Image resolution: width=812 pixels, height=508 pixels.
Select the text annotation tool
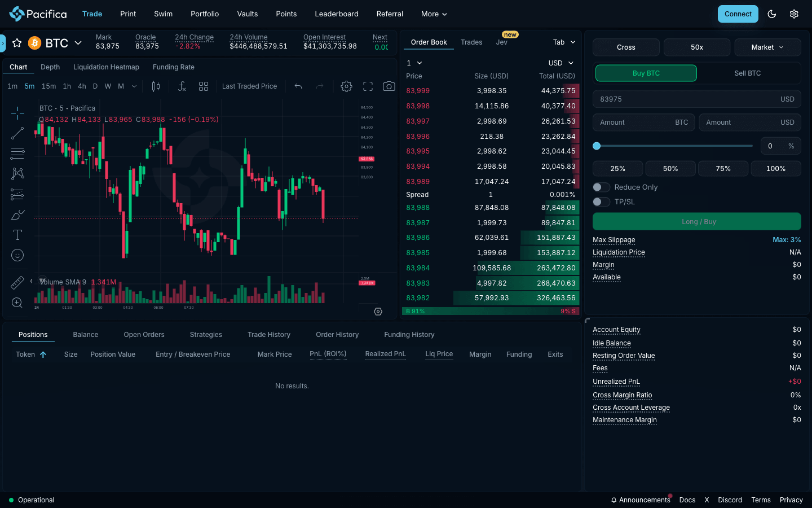coord(17,235)
